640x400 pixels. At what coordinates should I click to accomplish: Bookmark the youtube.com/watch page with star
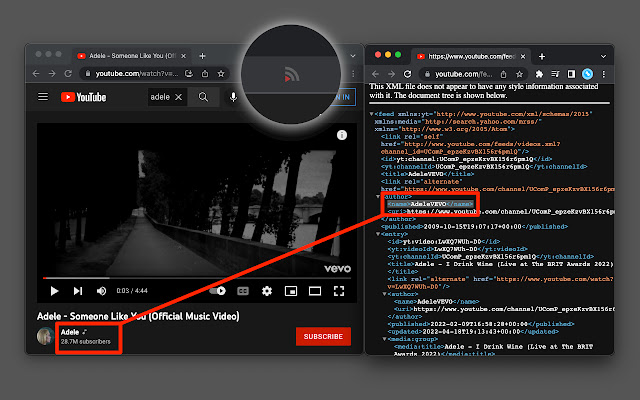click(x=221, y=74)
